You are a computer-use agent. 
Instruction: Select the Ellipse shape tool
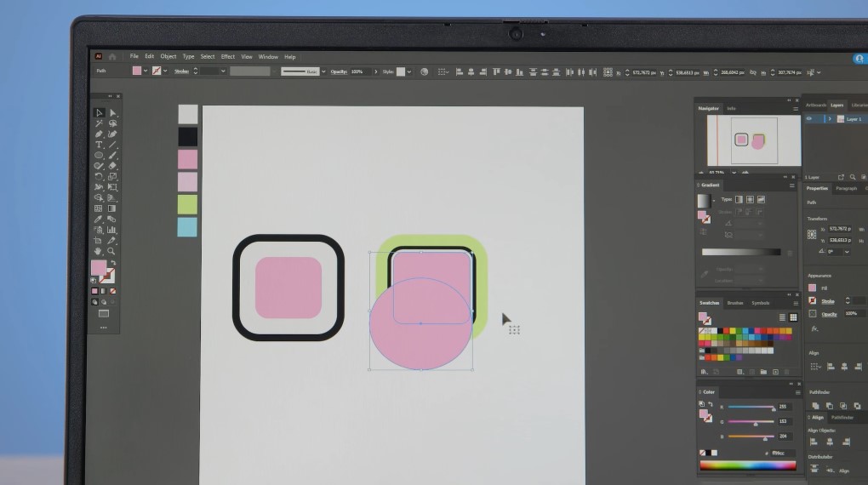click(99, 155)
